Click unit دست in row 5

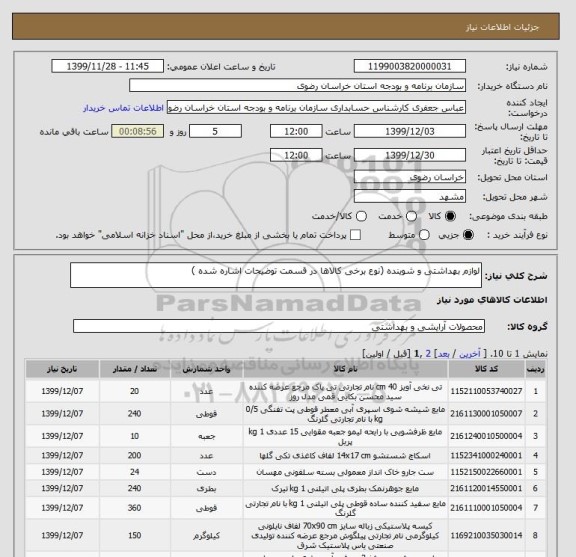point(206,472)
